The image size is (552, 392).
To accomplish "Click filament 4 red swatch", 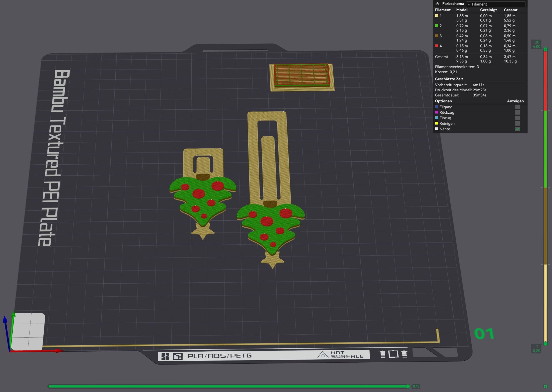I will point(437,46).
